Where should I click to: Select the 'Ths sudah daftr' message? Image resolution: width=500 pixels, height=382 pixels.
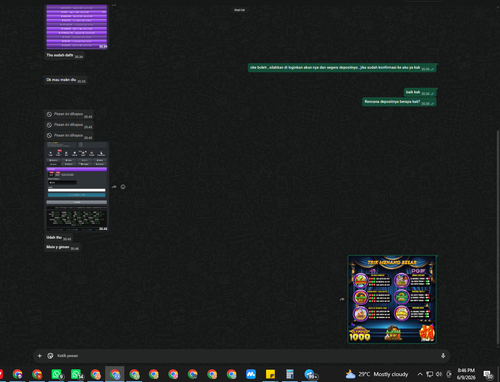click(x=64, y=55)
